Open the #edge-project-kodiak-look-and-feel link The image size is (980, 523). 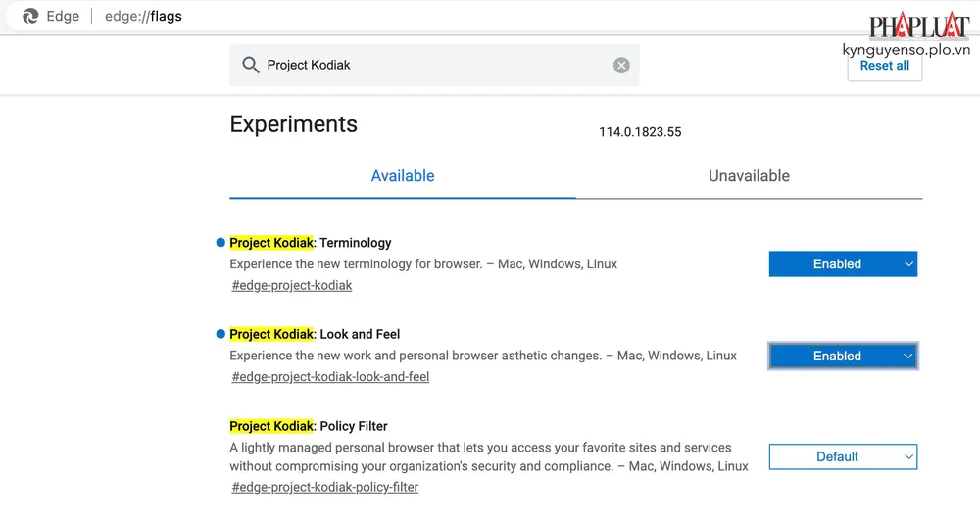[330, 377]
